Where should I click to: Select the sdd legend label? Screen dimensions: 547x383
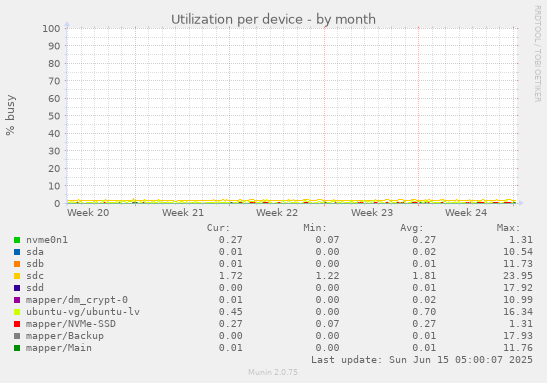[35, 288]
